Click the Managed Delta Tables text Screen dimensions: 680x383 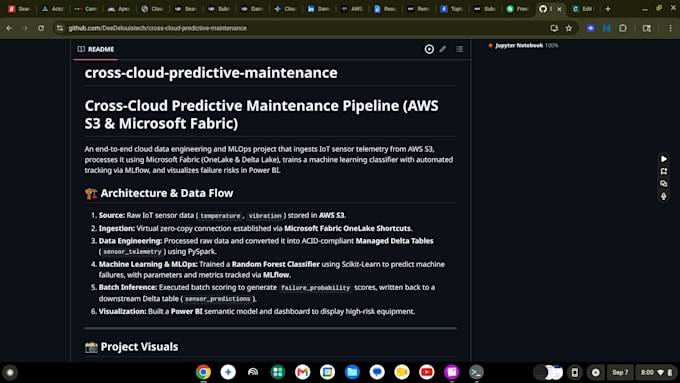tap(394, 241)
